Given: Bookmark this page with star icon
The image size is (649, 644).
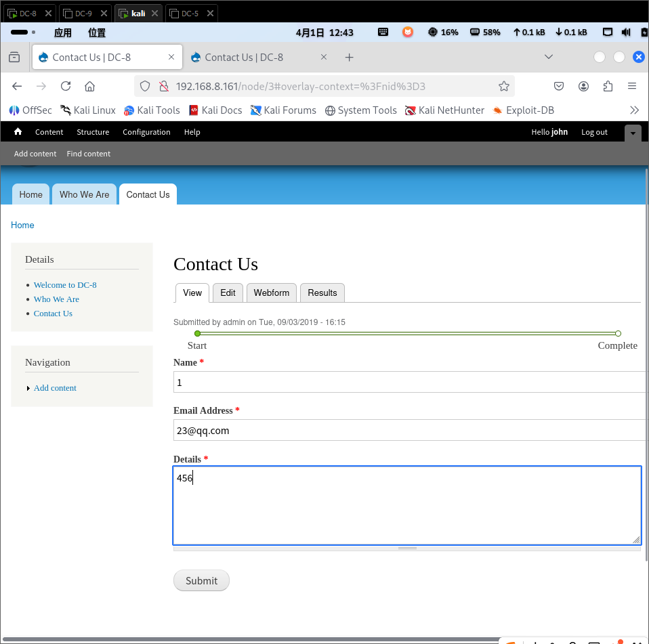Looking at the screenshot, I should click(503, 86).
